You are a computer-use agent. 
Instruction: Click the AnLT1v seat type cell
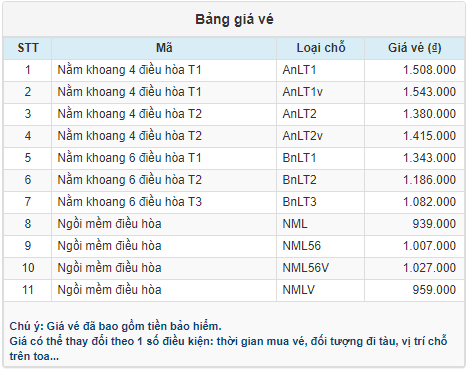coord(320,92)
